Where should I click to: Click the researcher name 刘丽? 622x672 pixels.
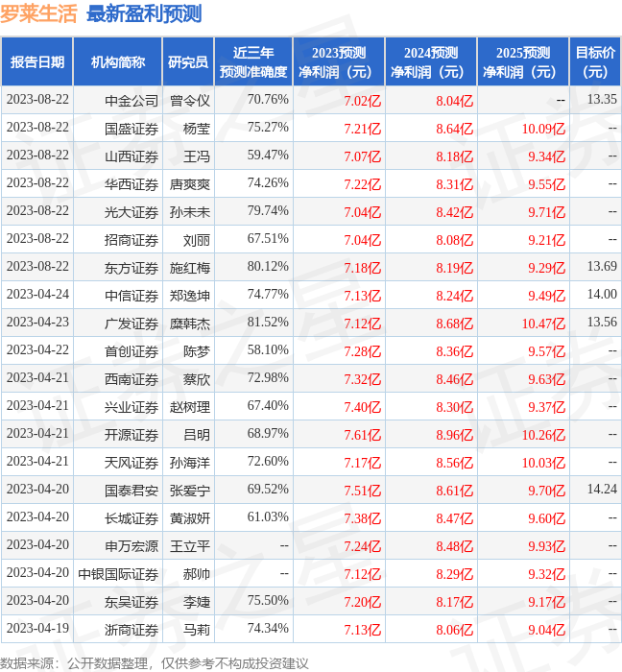(x=197, y=240)
